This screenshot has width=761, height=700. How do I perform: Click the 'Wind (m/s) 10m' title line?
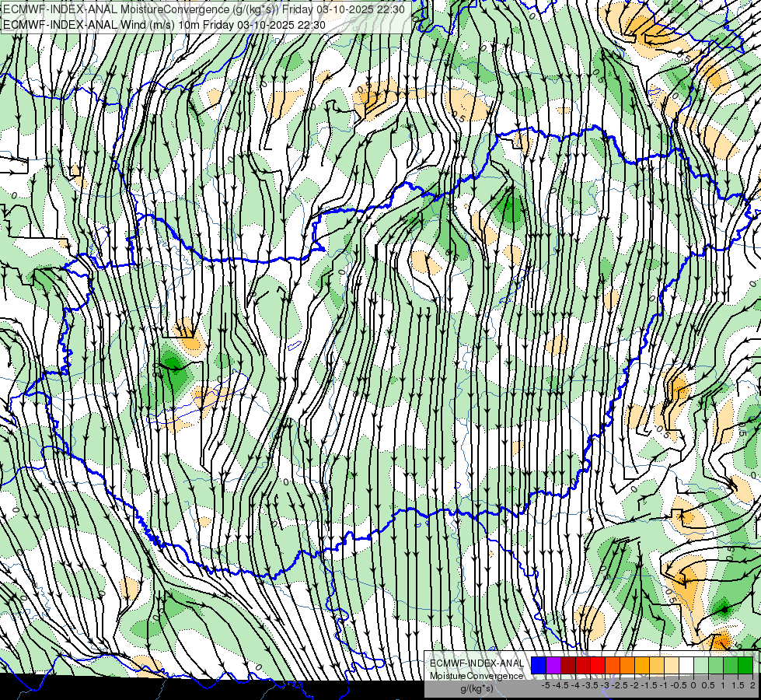click(x=165, y=25)
